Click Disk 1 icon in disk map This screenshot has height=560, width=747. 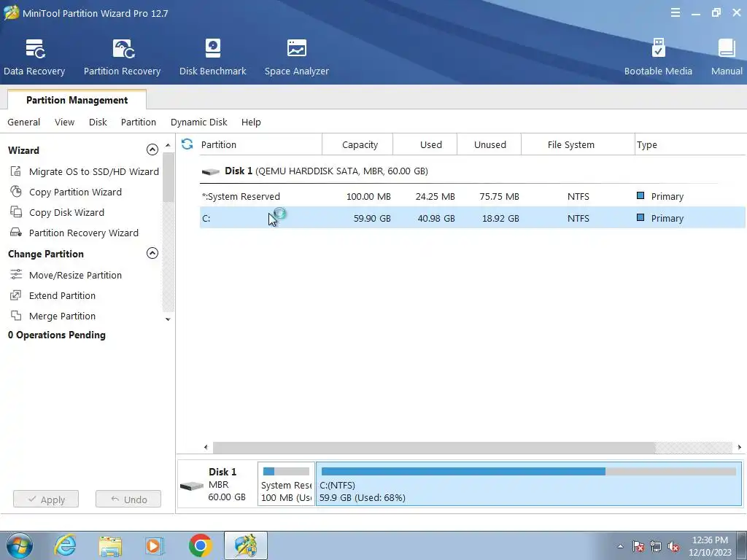coord(192,486)
